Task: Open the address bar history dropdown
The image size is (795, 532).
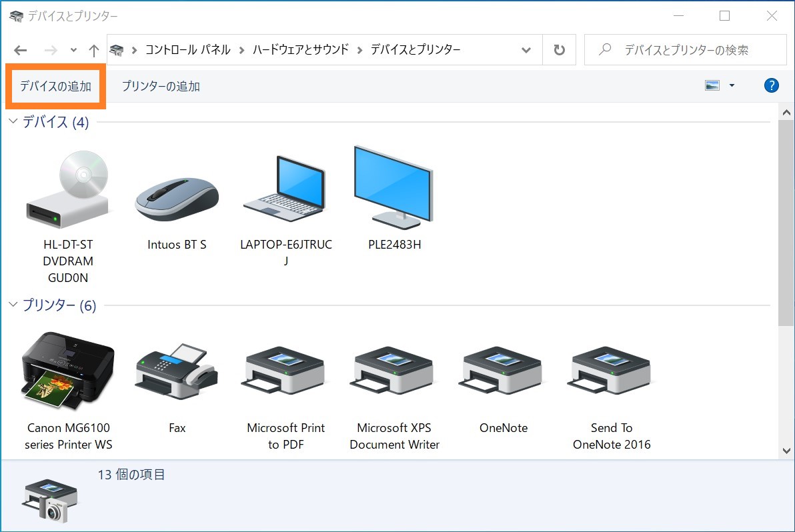Action: click(x=526, y=50)
